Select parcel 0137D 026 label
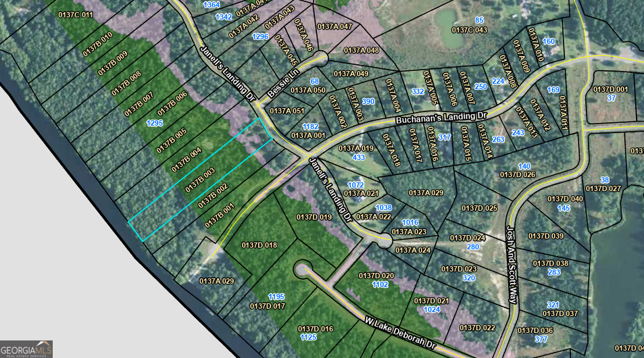 pos(518,174)
